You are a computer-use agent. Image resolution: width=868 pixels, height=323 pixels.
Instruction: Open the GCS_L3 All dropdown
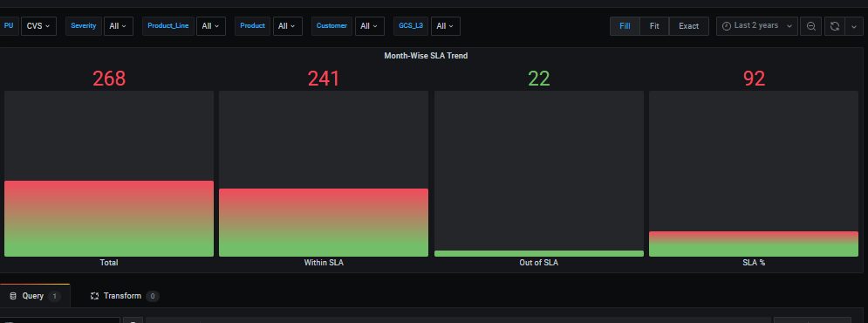point(446,26)
